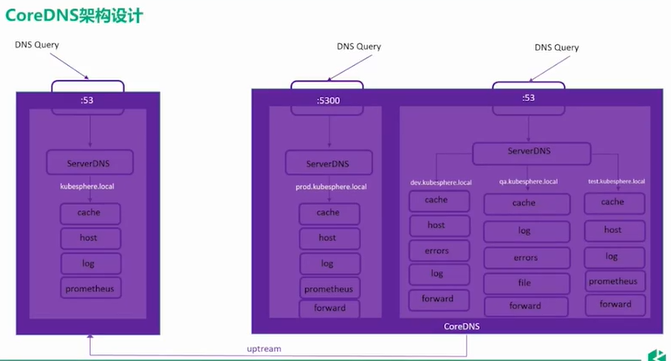
Task: Click the CoreDNS架构设计 title
Action: tap(74, 15)
